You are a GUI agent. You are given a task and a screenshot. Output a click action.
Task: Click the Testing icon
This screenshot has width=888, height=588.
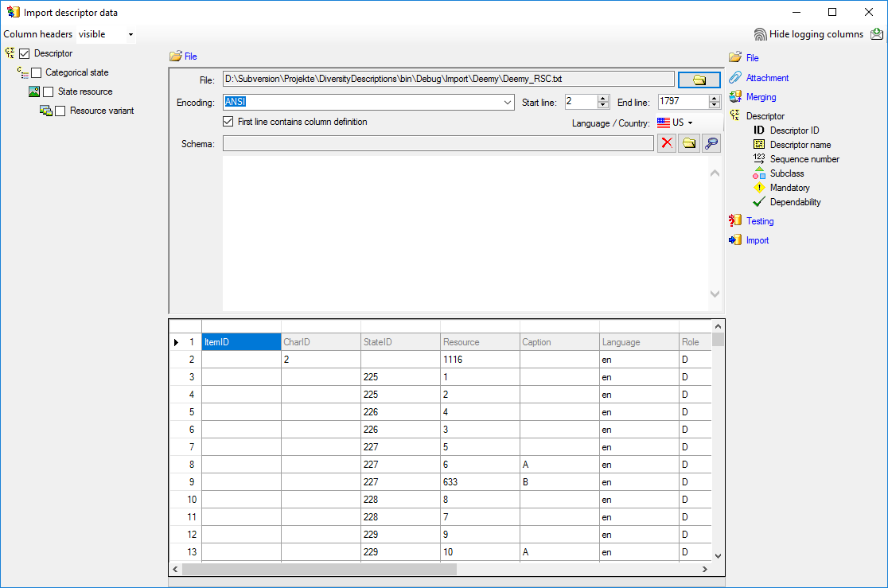tap(735, 220)
